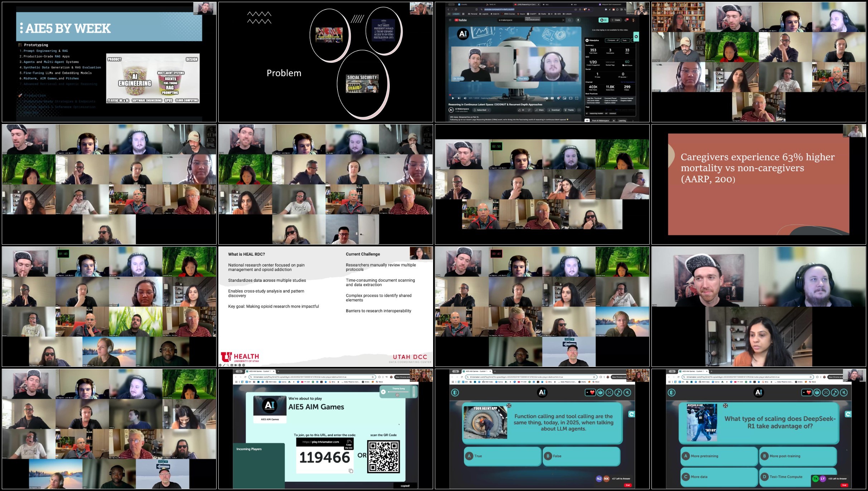
Task: Select the 'Learning' chip on YouTube
Action: point(622,121)
